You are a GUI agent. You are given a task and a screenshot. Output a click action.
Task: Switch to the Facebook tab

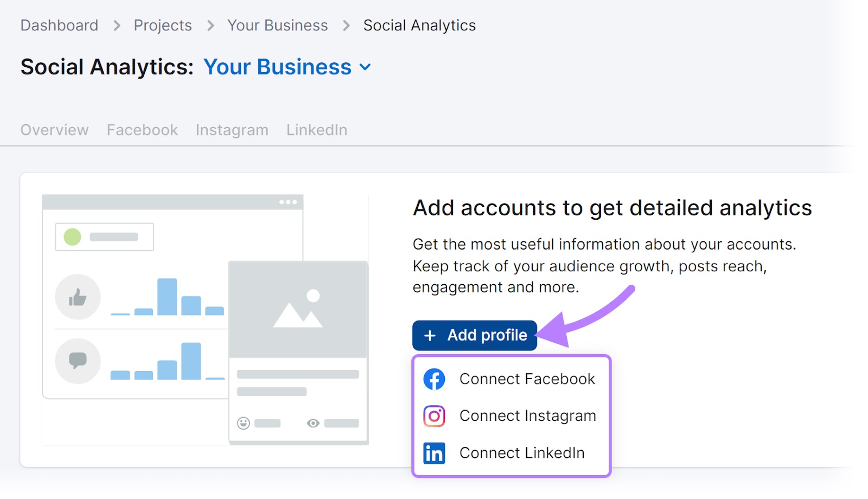[142, 130]
